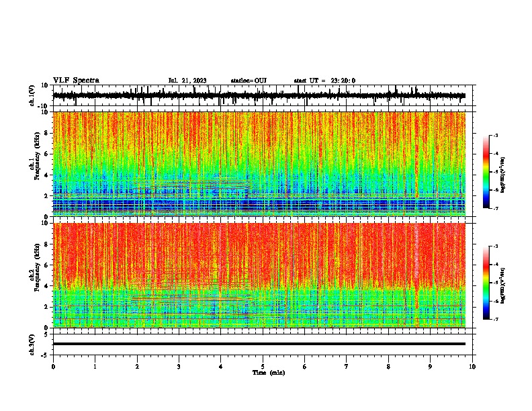This screenshot has height=411, width=532.
Task: Click time axis tick label "10"
Action: click(472, 367)
